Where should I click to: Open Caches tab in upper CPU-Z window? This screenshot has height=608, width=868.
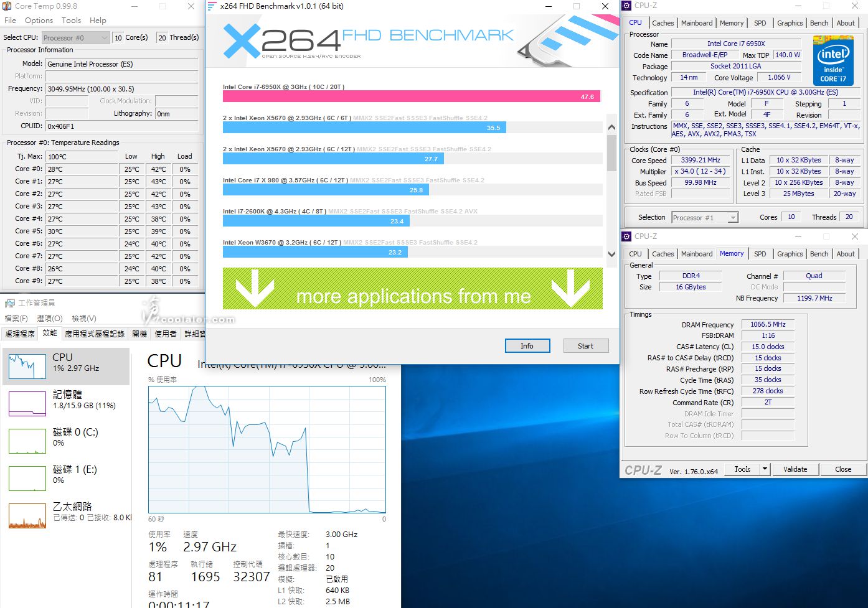663,23
